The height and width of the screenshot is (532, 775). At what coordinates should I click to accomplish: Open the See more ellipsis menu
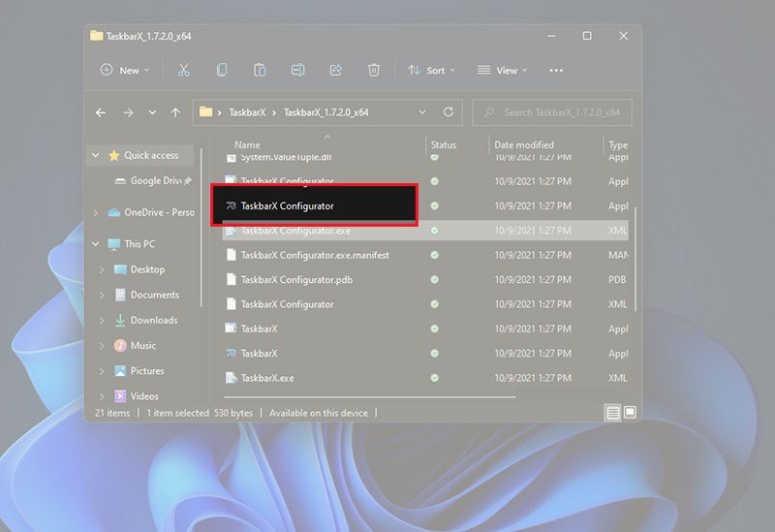[x=556, y=70]
